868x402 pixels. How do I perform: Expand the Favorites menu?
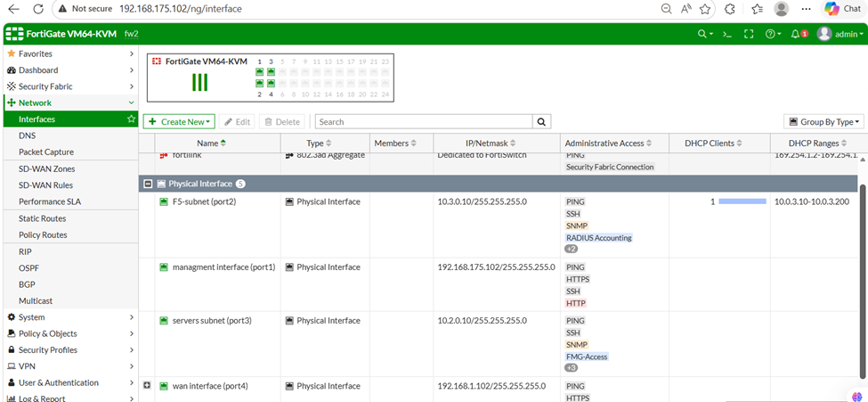pyautogui.click(x=69, y=53)
